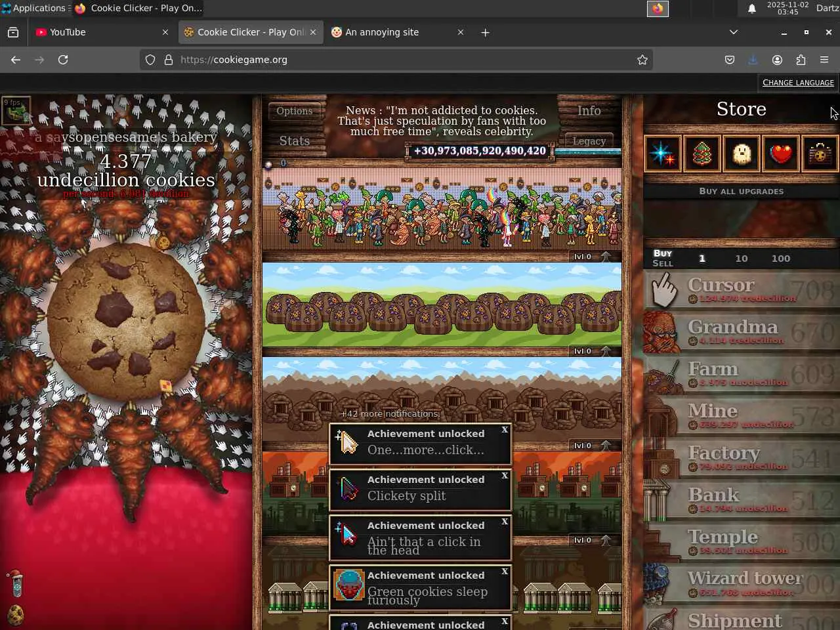The image size is (840, 630).
Task: Buy the Christmas tree cookie upgrade
Action: pyautogui.click(x=702, y=154)
